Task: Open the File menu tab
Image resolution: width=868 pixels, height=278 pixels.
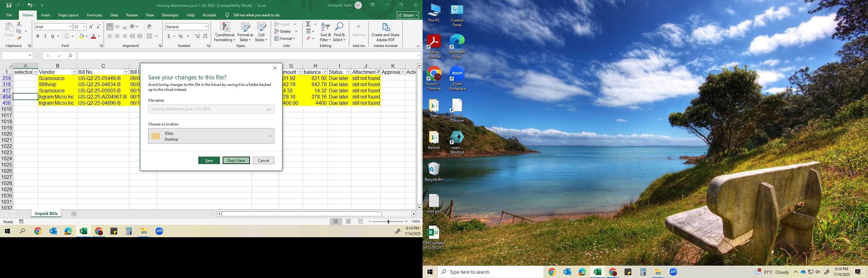Action: pyautogui.click(x=9, y=15)
